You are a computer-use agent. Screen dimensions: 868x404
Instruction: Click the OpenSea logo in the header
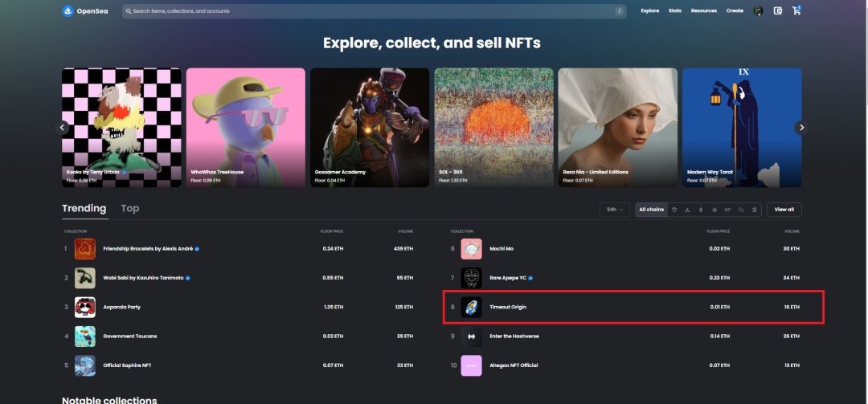pos(84,10)
